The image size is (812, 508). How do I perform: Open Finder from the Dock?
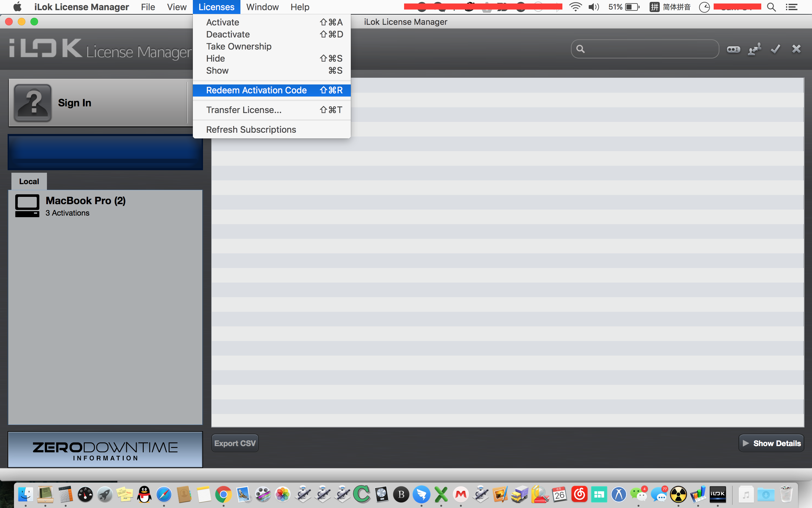[25, 494]
